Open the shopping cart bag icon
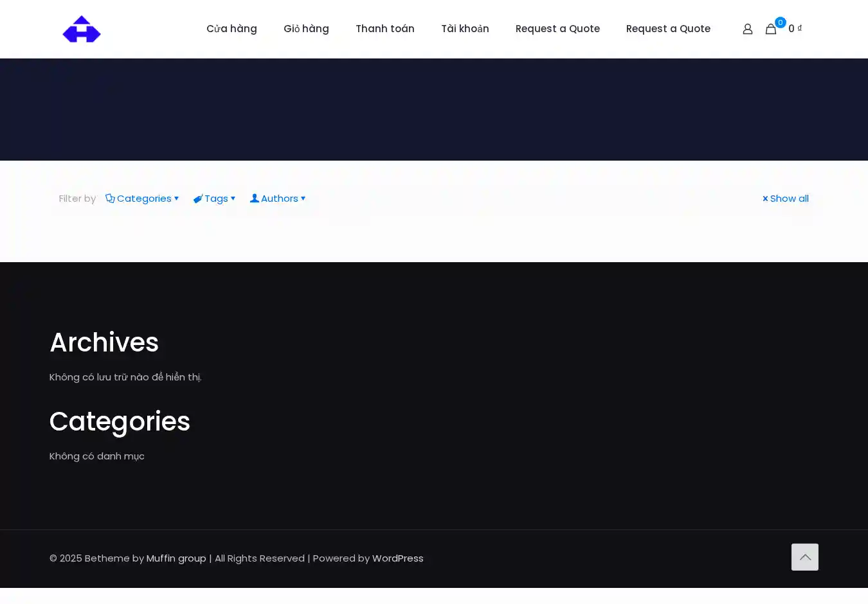This screenshot has height=604, width=868. (770, 29)
